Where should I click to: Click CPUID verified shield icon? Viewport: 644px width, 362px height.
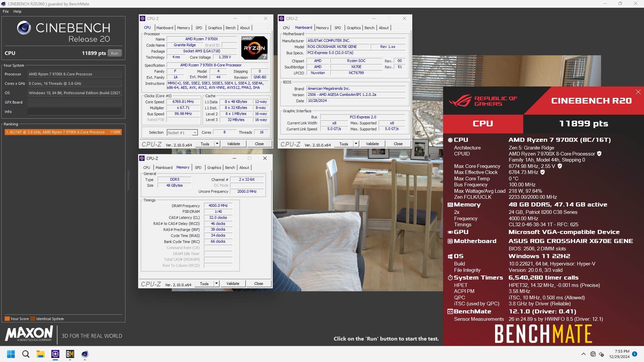click(x=599, y=154)
